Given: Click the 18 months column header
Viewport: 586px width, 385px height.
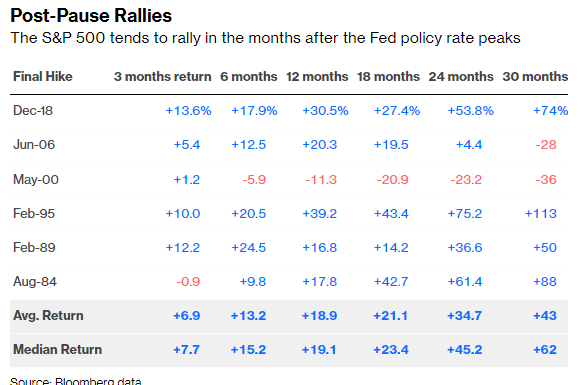Looking at the screenshot, I should tap(388, 77).
